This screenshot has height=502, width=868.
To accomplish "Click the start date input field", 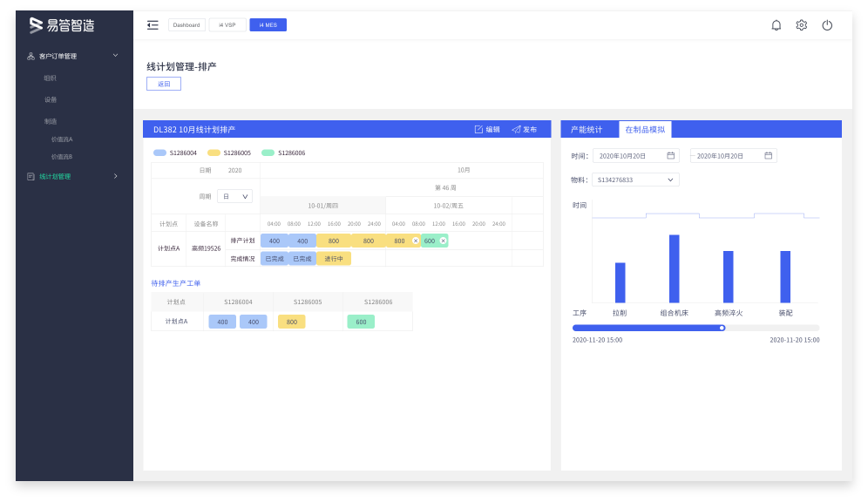I will [x=636, y=156].
